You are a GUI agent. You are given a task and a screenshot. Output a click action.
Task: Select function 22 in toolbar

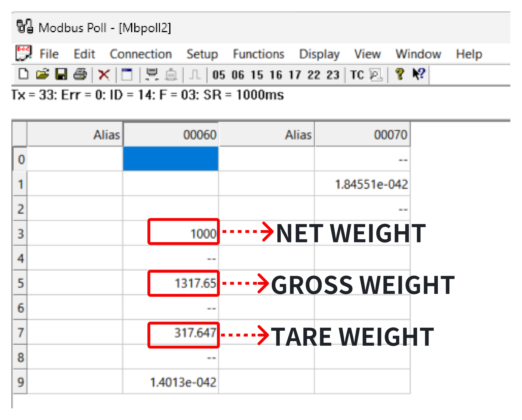(314, 75)
